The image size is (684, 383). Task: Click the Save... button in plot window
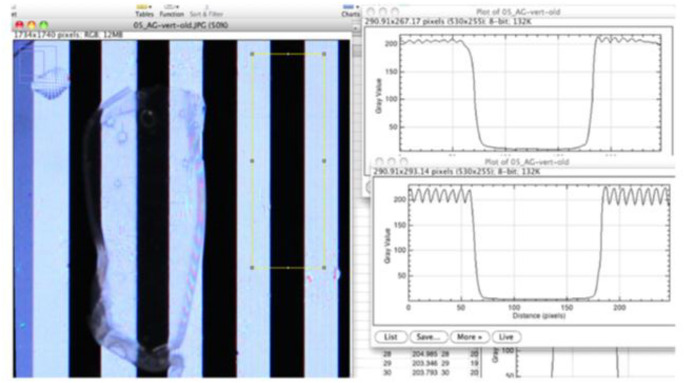pyautogui.click(x=428, y=337)
